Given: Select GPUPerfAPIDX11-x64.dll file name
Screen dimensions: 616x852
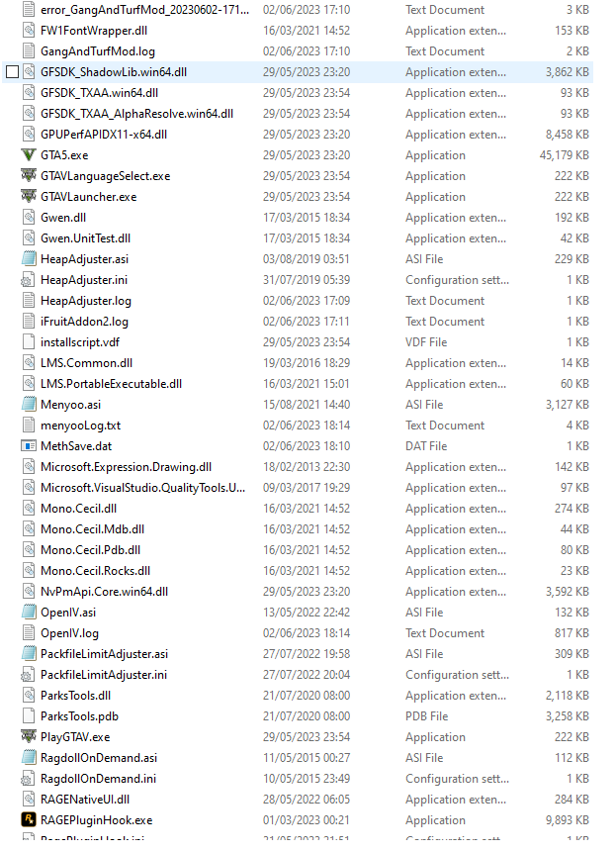Looking at the screenshot, I should [104, 135].
